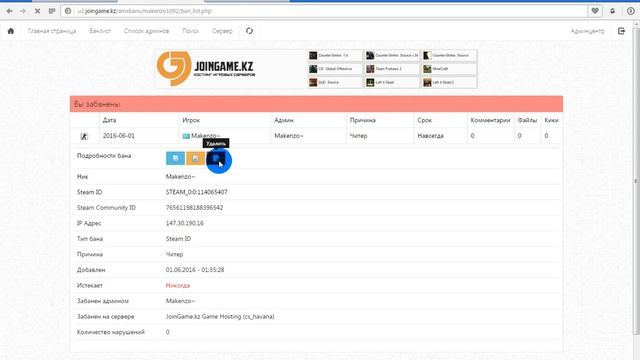Image resolution: width=640 pixels, height=360 pixels.
Task: Click the Игрок column header
Action: click(191, 120)
